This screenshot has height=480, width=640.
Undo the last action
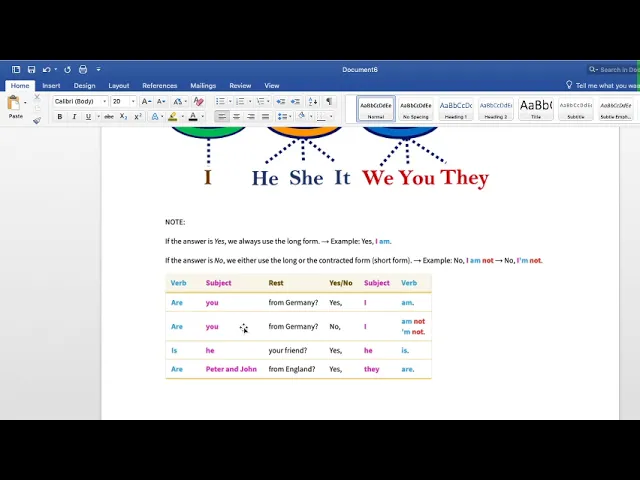[x=46, y=69]
